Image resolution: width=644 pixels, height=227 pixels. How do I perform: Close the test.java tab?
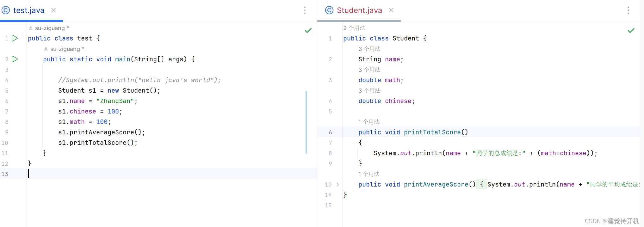point(53,10)
